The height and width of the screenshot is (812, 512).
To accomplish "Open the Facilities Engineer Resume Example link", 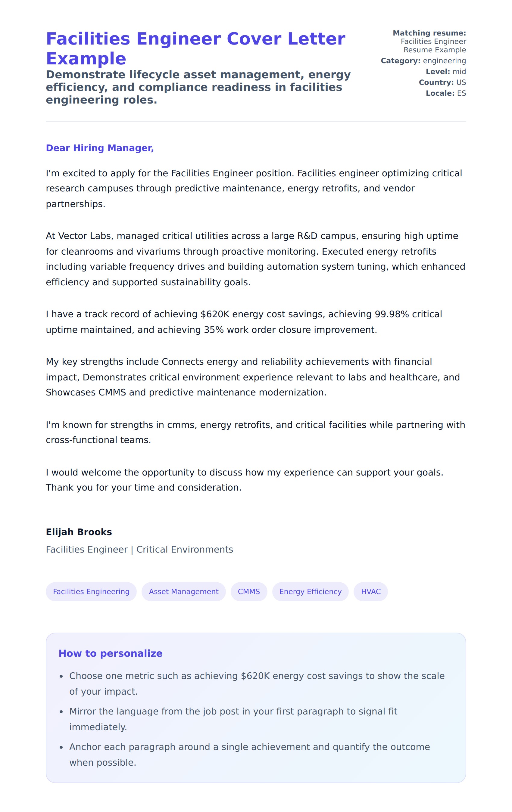I will 433,45.
